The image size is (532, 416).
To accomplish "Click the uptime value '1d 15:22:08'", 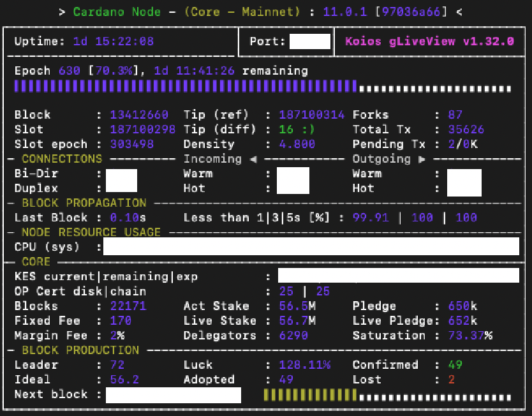I will [x=114, y=41].
